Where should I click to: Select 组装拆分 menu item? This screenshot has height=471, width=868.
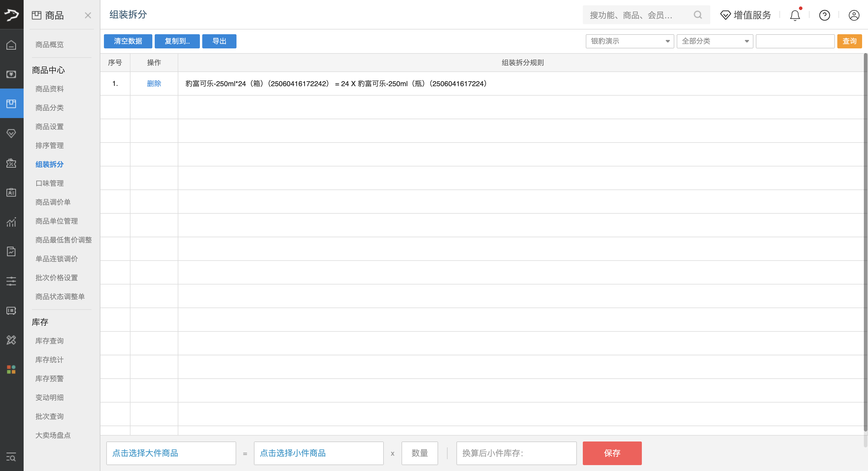tap(50, 164)
